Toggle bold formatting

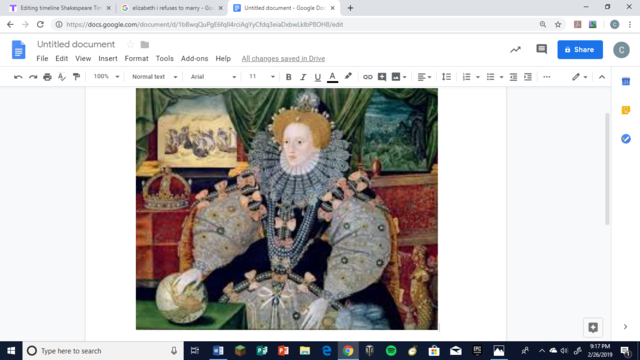[288, 77]
